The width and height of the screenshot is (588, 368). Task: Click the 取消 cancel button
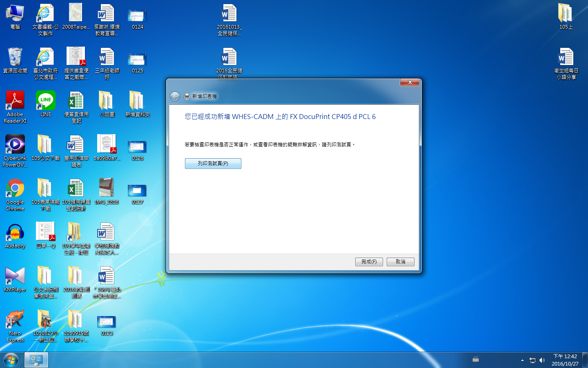(x=400, y=262)
